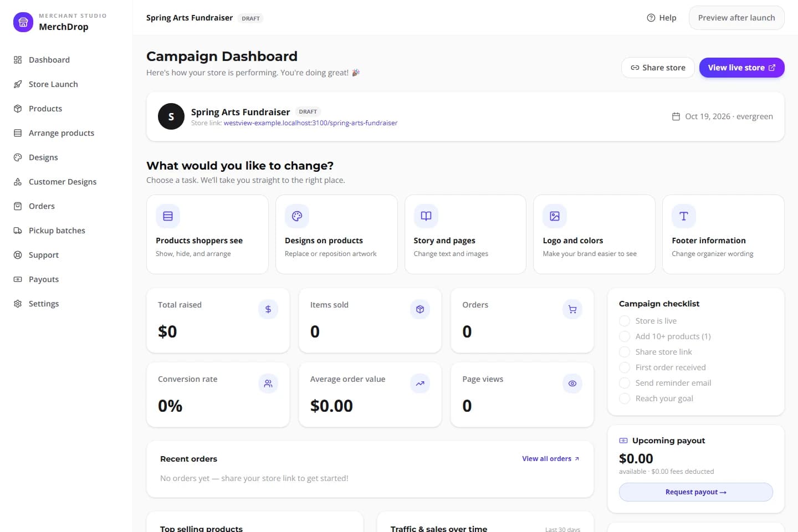Click the Products box icon in sidebar
This screenshot has height=532, width=798.
click(x=18, y=109)
